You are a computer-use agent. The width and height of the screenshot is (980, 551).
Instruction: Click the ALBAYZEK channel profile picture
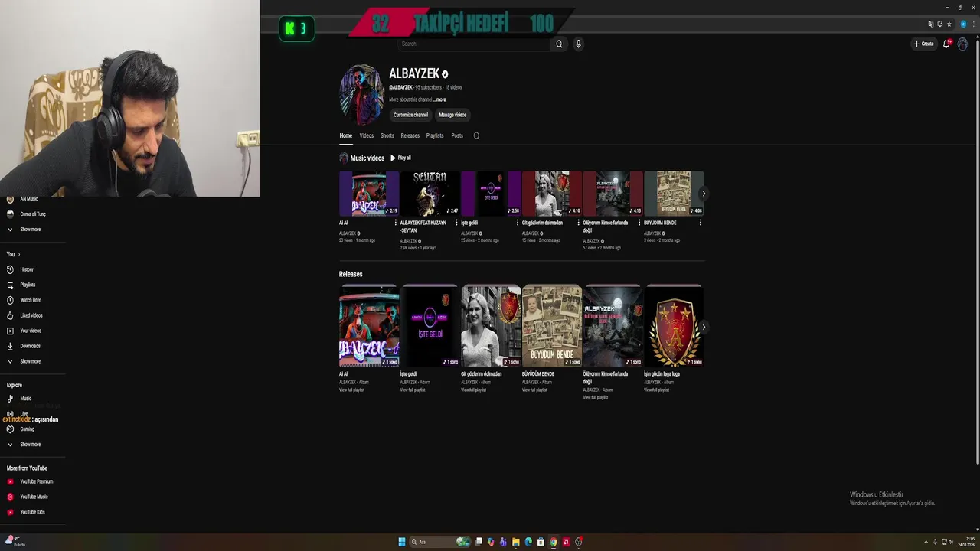pyautogui.click(x=361, y=95)
